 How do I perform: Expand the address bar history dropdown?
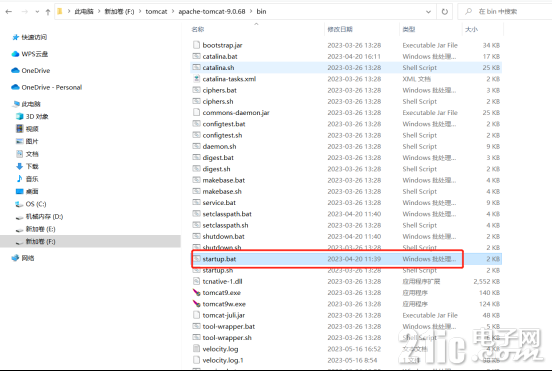pos(428,12)
